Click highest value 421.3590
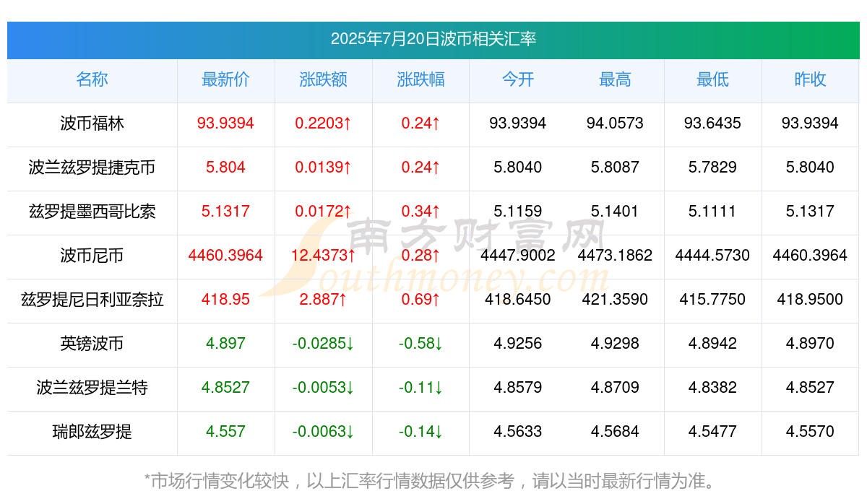The width and height of the screenshot is (867, 504). pos(615,300)
